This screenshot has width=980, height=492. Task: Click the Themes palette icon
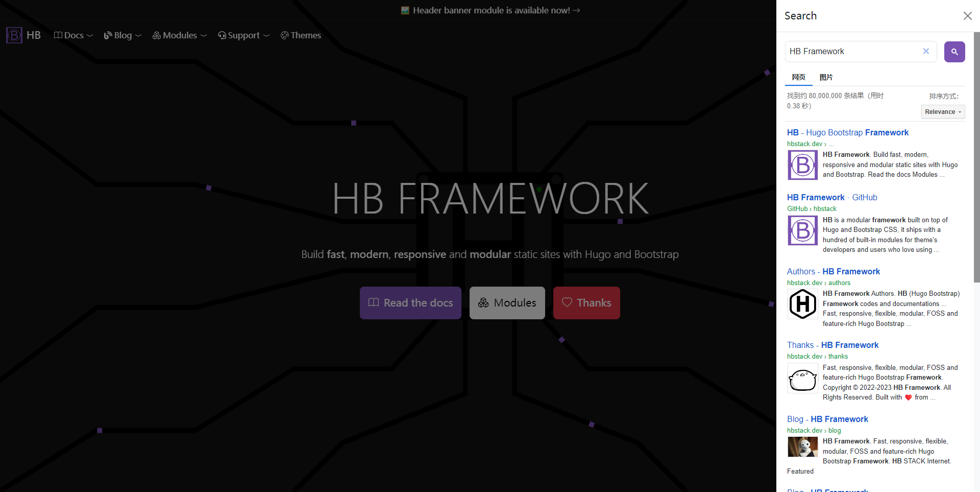pyautogui.click(x=285, y=35)
